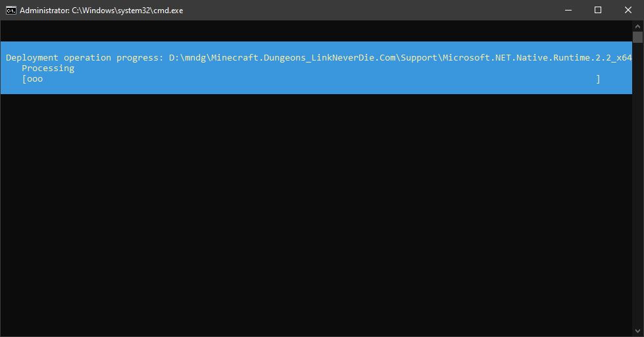Close the Administrator cmd.exe window
Viewport: 644px width, 337px height.
tap(628, 10)
